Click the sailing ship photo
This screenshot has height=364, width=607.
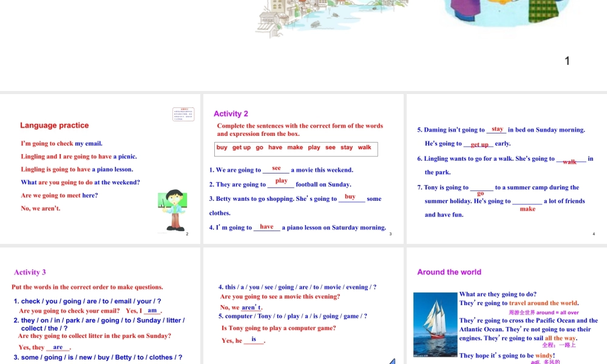435,324
